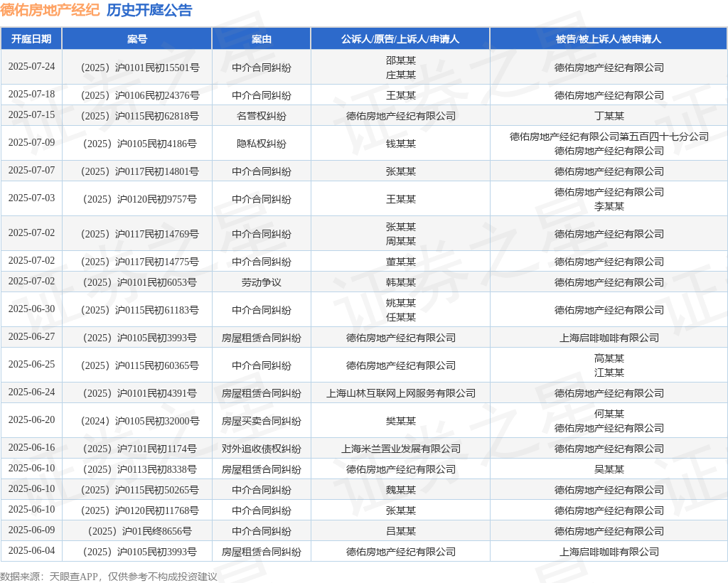This screenshot has height=583, width=728.
Task: Click date cell 2025-06-30
Action: tap(31, 309)
